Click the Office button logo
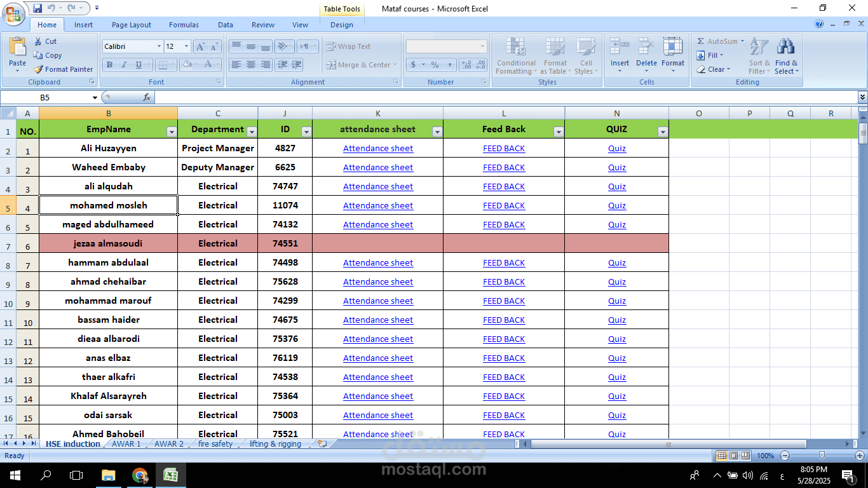The width and height of the screenshot is (868, 488). click(x=13, y=13)
